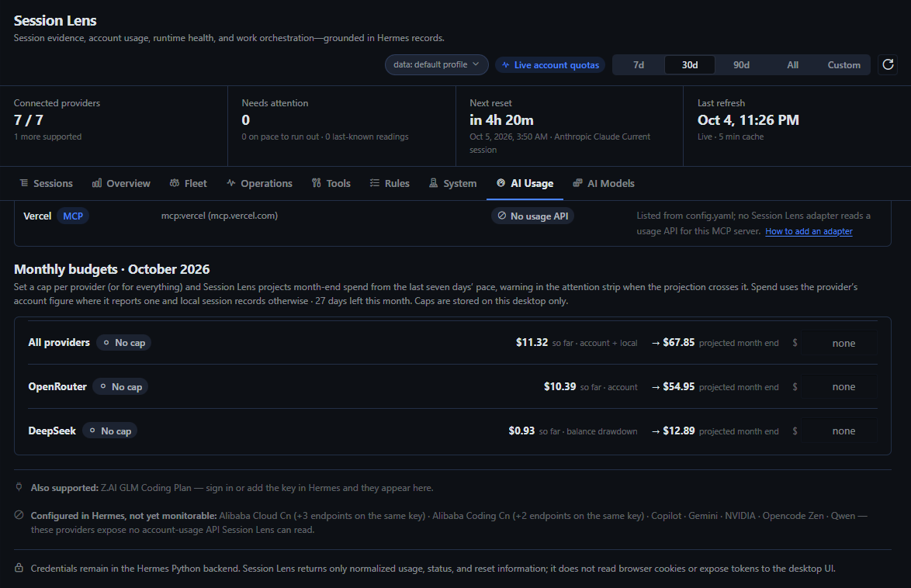Viewport: 911px width, 588px height.
Task: Click the Fleet tab icon
Action: pyautogui.click(x=175, y=183)
